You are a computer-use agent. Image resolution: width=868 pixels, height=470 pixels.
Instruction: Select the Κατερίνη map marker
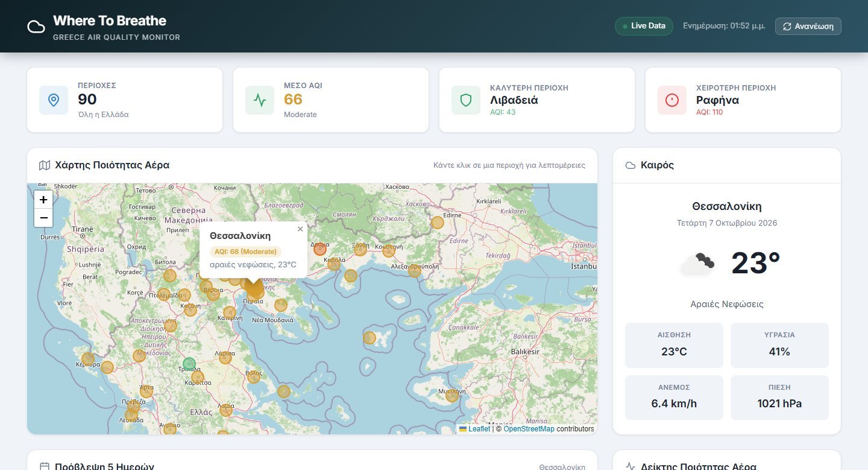click(x=230, y=313)
